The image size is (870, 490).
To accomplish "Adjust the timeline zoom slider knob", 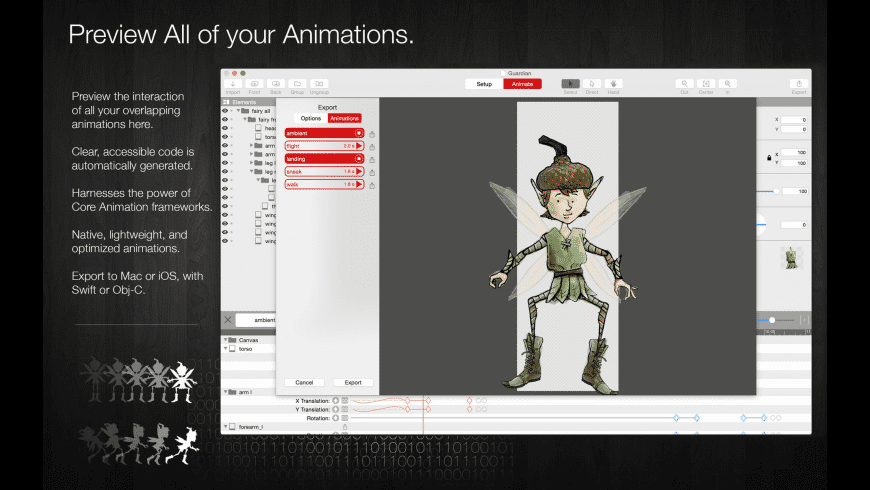I will [x=772, y=320].
